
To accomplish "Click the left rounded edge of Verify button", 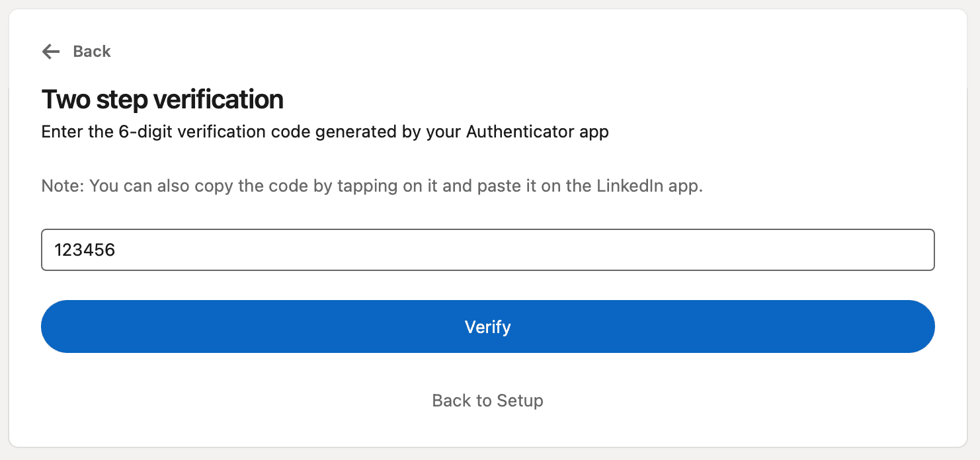I will (x=56, y=326).
